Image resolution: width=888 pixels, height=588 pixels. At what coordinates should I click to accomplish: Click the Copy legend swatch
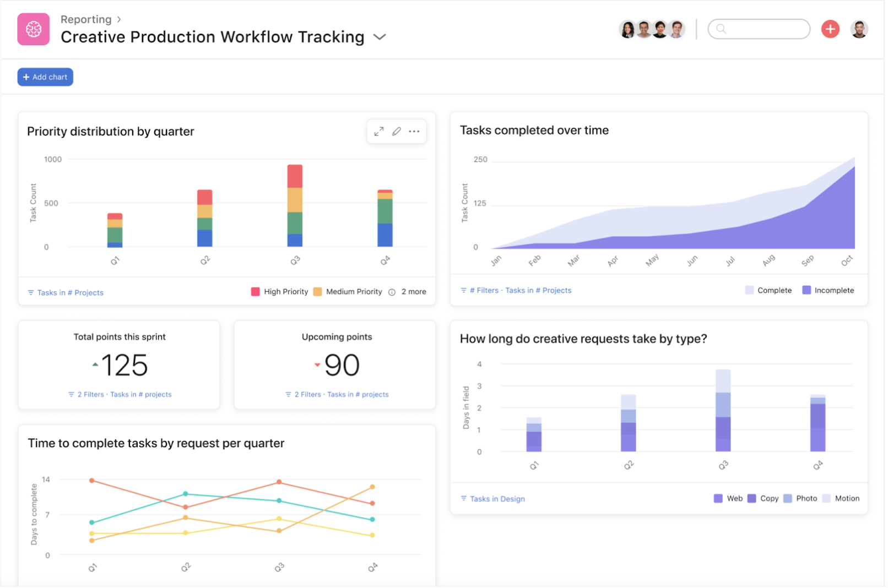point(752,499)
